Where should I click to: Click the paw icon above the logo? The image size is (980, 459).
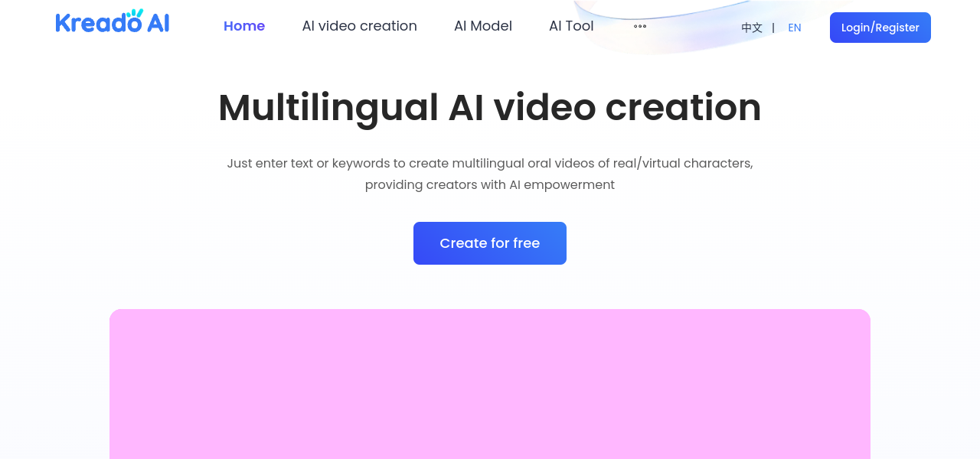[135, 14]
